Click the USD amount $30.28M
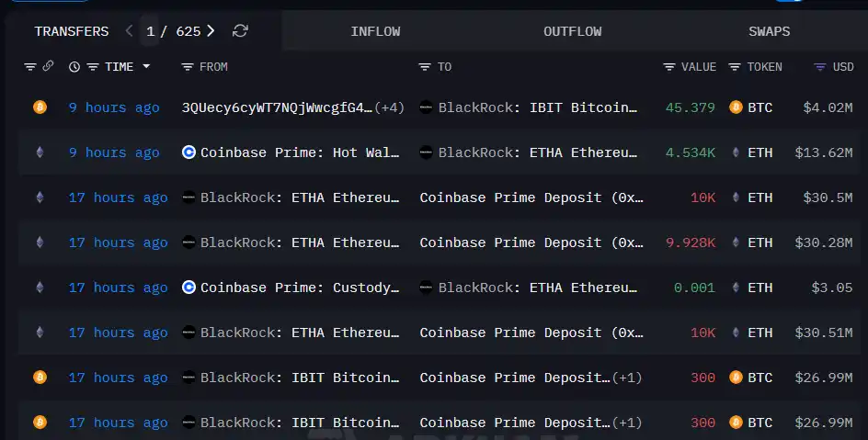Image resolution: width=868 pixels, height=440 pixels. [x=824, y=243]
